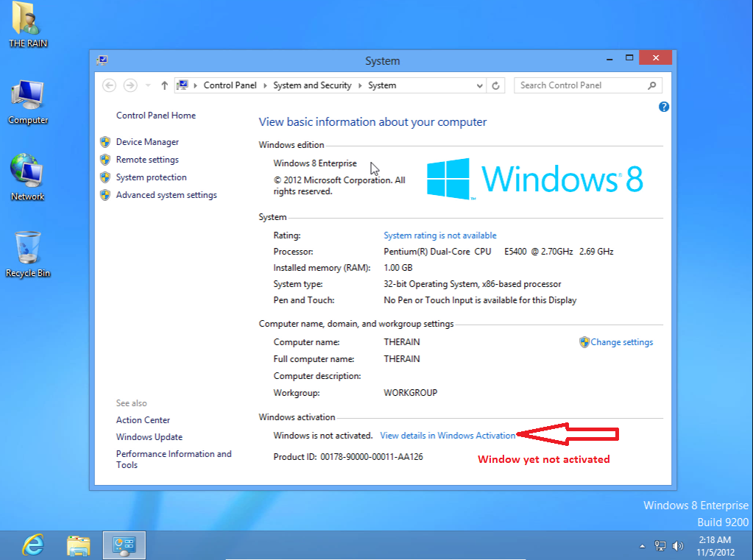Open Advanced system settings link

[166, 195]
